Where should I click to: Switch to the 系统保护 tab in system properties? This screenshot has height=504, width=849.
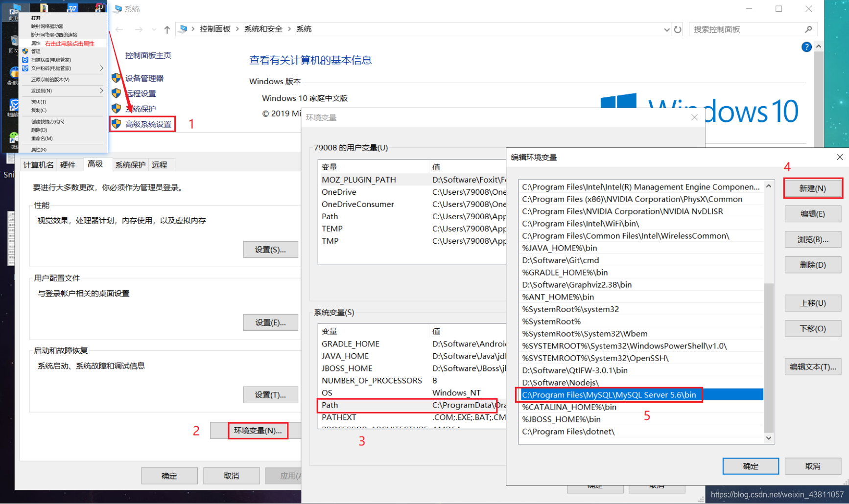130,165
